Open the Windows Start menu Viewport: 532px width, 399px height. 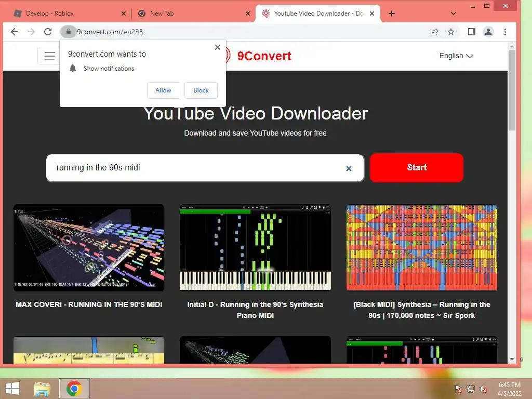coord(12,389)
